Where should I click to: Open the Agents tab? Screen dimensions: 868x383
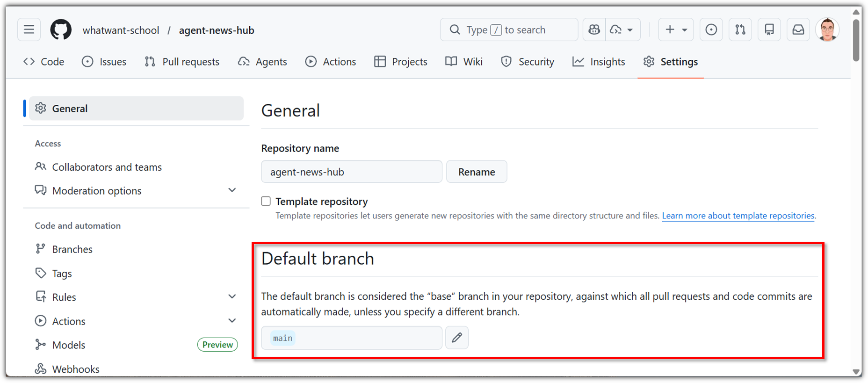262,62
